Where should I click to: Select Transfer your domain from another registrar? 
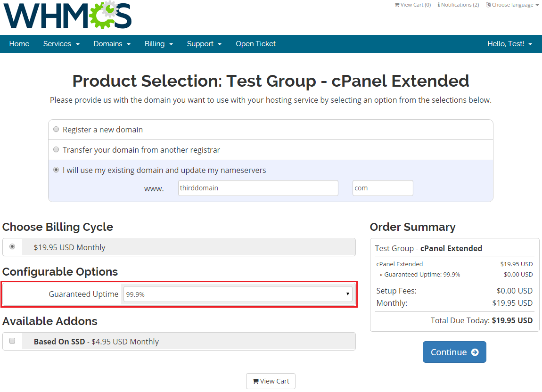coord(56,150)
